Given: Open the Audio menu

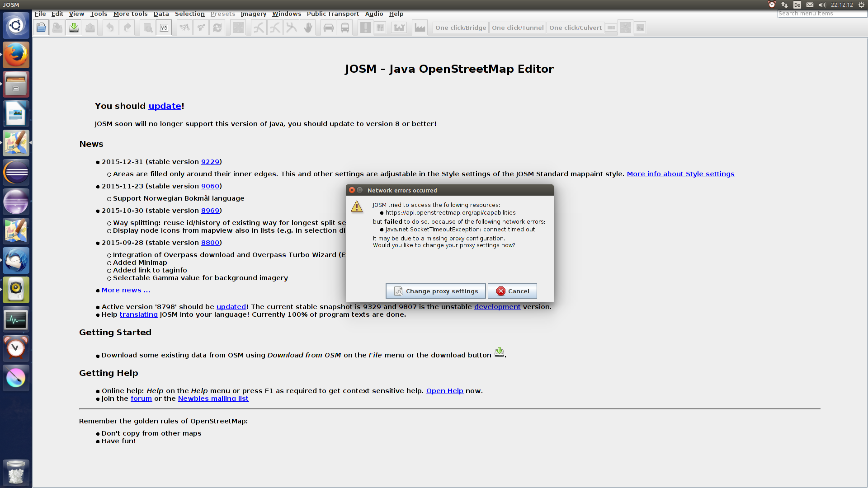Looking at the screenshot, I should pyautogui.click(x=374, y=14).
